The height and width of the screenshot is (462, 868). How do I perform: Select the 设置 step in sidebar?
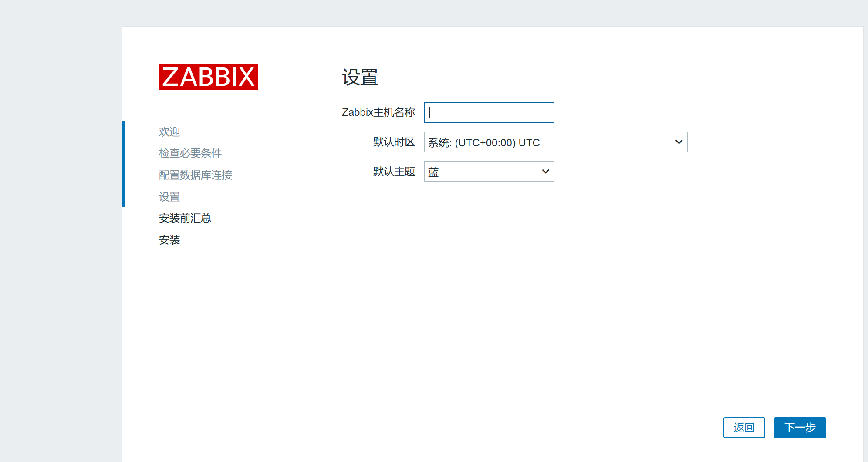169,197
